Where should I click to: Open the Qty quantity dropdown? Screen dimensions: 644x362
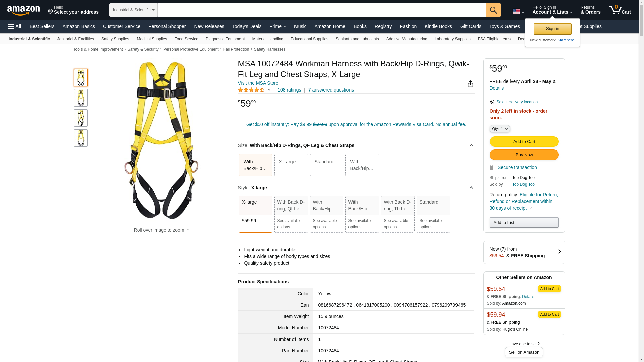[499, 129]
